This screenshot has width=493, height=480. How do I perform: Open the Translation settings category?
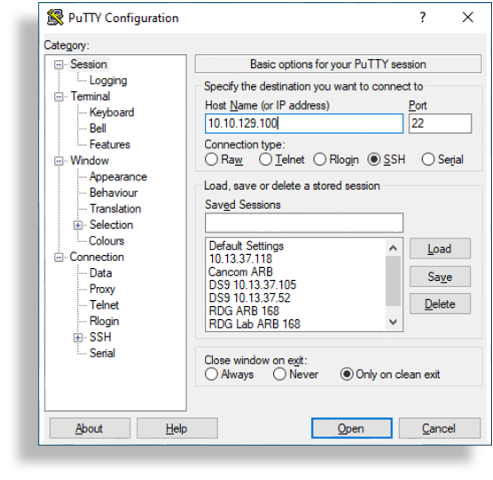[115, 209]
